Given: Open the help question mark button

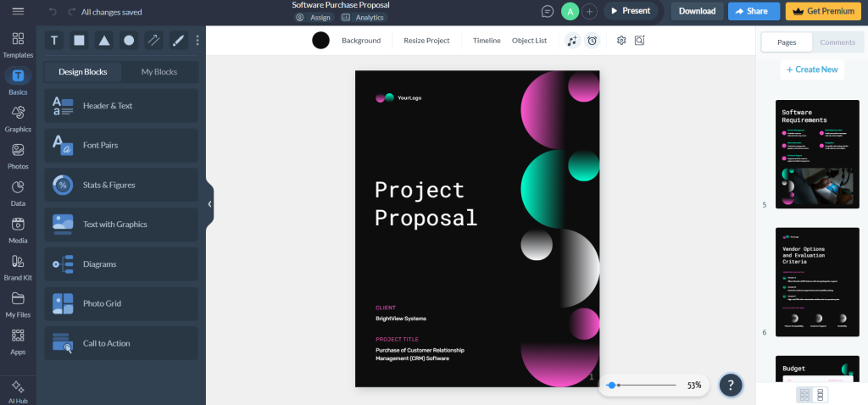Looking at the screenshot, I should click(731, 385).
